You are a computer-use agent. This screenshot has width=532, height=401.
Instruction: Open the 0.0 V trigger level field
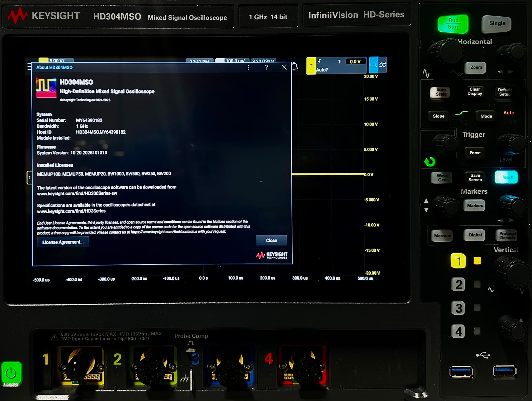(355, 62)
